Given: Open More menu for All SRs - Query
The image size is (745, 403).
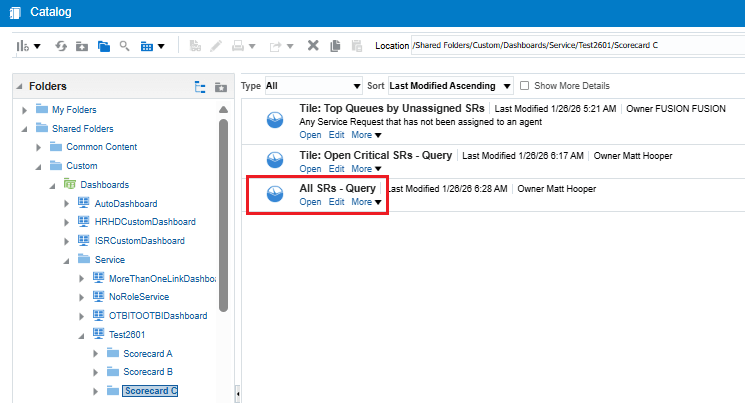Looking at the screenshot, I should pyautogui.click(x=366, y=202).
